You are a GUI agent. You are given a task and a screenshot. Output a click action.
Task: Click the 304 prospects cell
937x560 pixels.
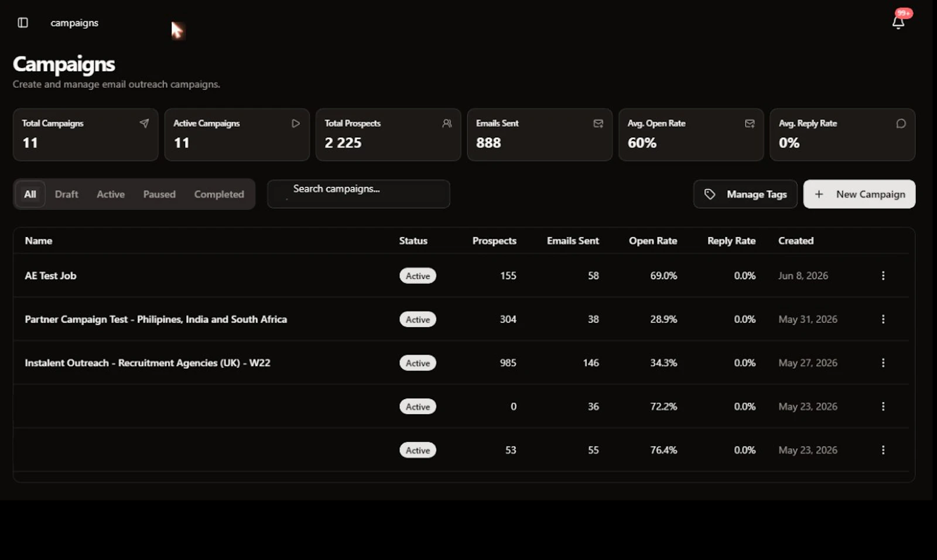tap(508, 319)
